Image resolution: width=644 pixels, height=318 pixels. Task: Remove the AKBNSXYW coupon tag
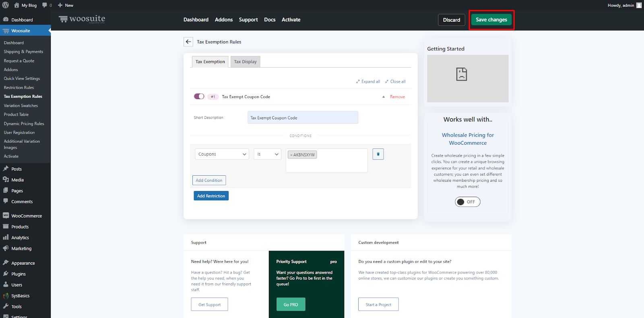pyautogui.click(x=291, y=155)
